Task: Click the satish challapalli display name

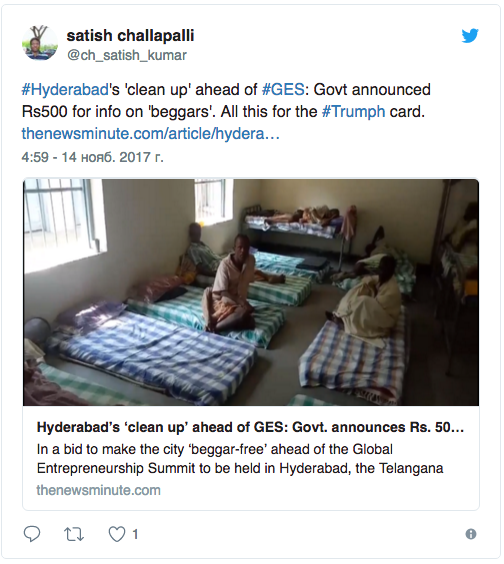Action: (130, 35)
